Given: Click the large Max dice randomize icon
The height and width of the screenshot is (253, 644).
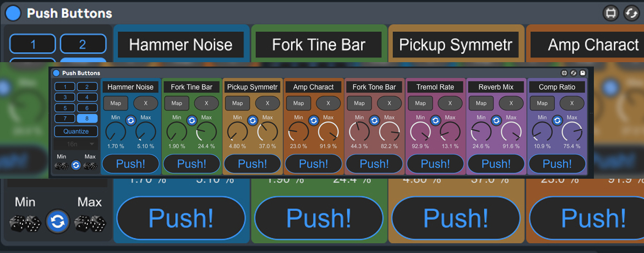Looking at the screenshot, I should (x=90, y=222).
